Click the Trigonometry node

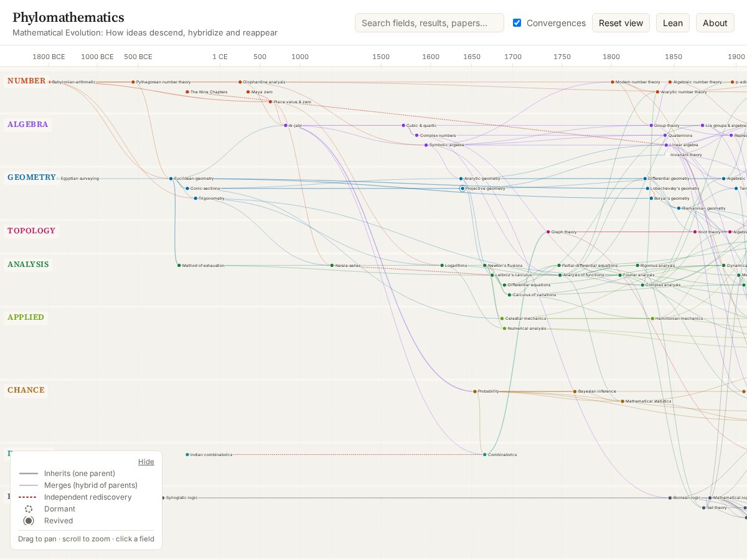196,198
